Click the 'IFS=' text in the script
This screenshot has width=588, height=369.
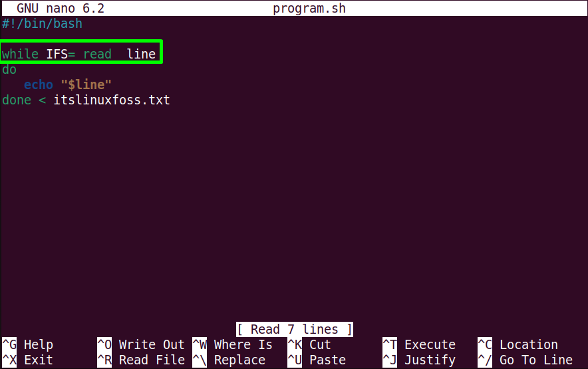click(x=61, y=54)
